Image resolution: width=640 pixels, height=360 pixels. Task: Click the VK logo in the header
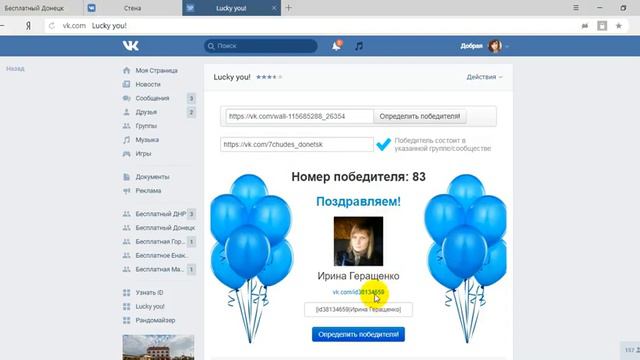tap(131, 46)
